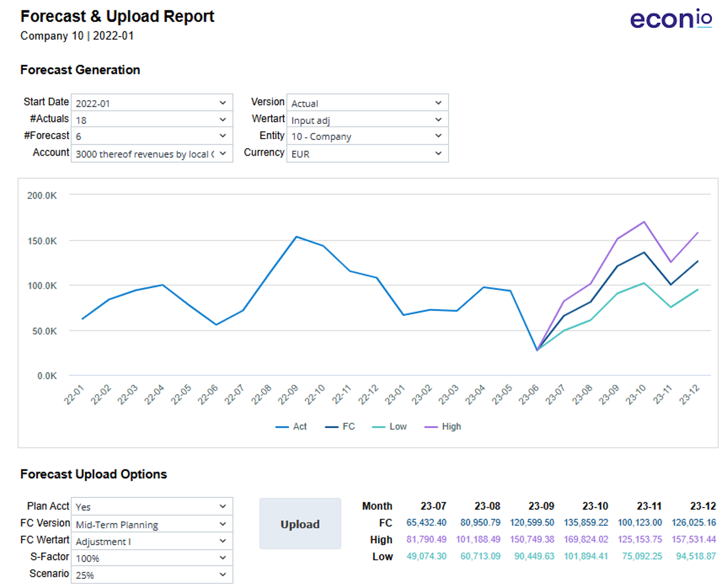Open the Start Date dropdown
Screen dimensions: 727x588
[x=152, y=103]
